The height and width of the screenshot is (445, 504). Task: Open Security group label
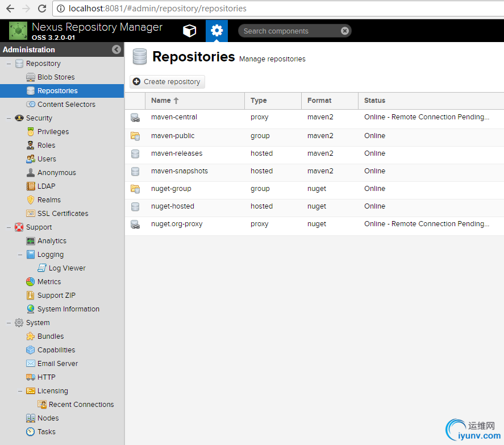pyautogui.click(x=39, y=118)
